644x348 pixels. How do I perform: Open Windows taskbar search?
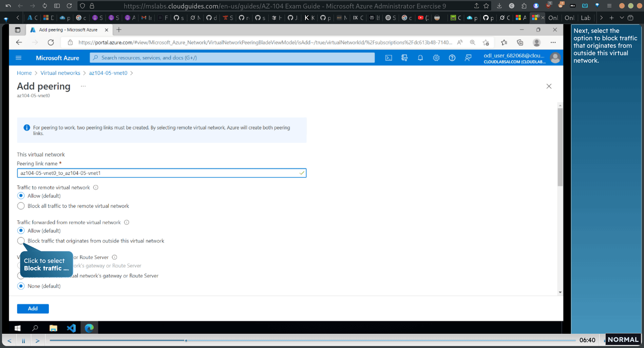click(x=35, y=328)
